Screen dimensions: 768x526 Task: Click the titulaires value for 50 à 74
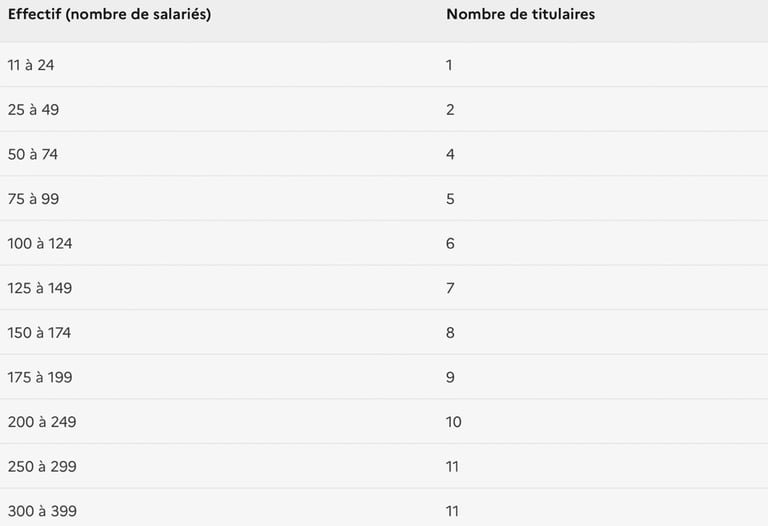pos(450,154)
